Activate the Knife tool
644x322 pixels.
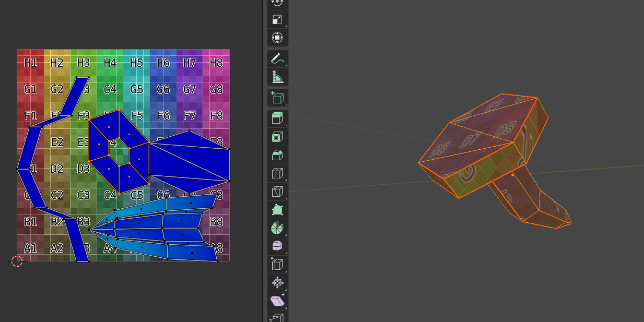[277, 192]
